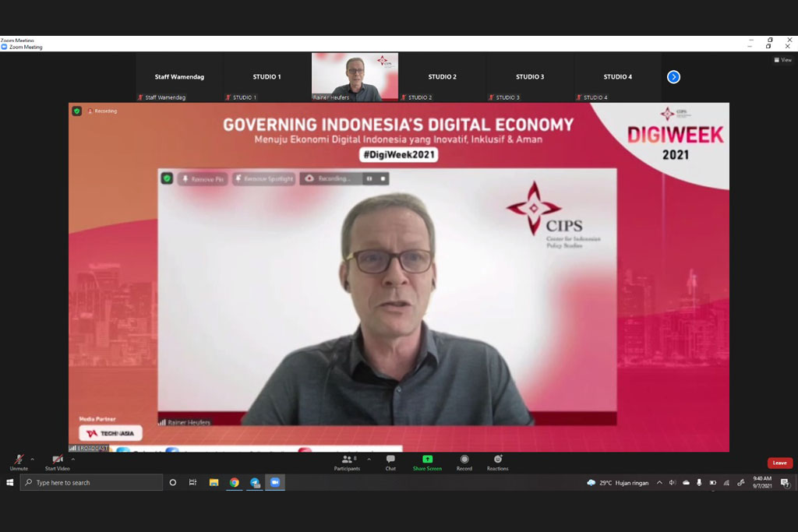
Task: Click the Recording indicator in the meeting's top-left corner
Action: click(103, 111)
